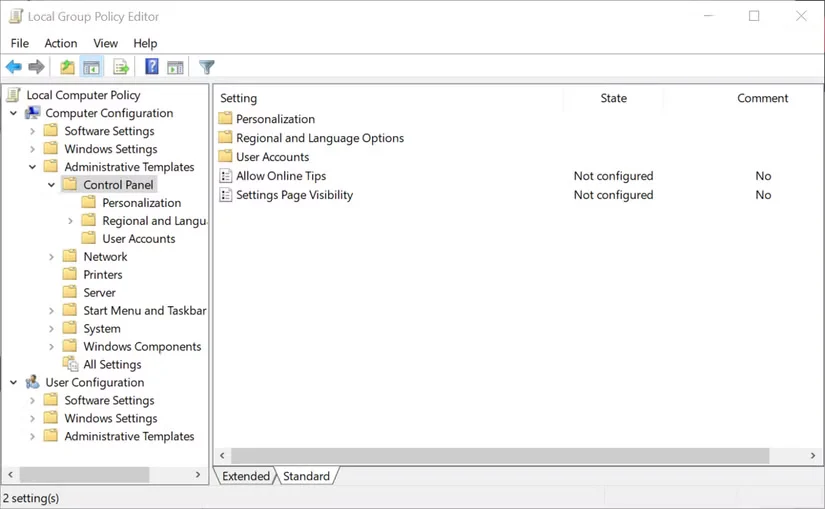Sort by the State column header
The height and width of the screenshot is (509, 825).
[613, 98]
